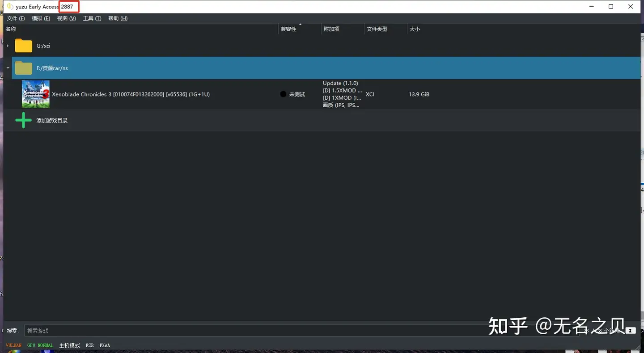Click the yuzu logo in the title bar

click(x=10, y=7)
